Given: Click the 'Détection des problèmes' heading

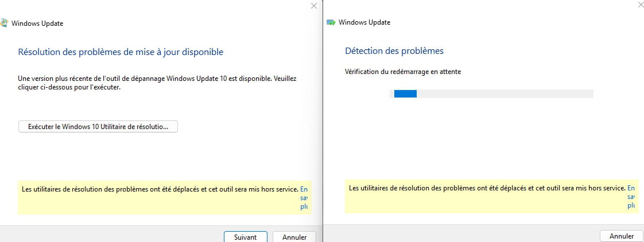Looking at the screenshot, I should point(394,51).
